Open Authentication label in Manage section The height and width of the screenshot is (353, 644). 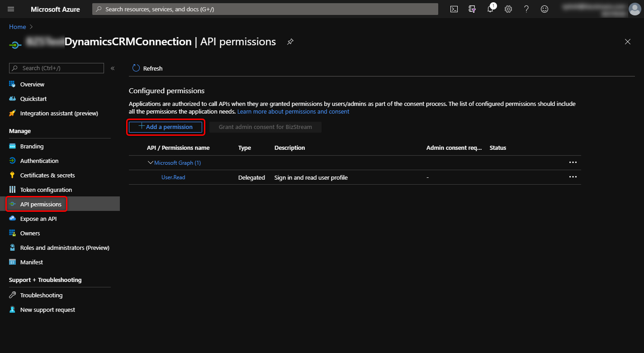[x=39, y=161]
